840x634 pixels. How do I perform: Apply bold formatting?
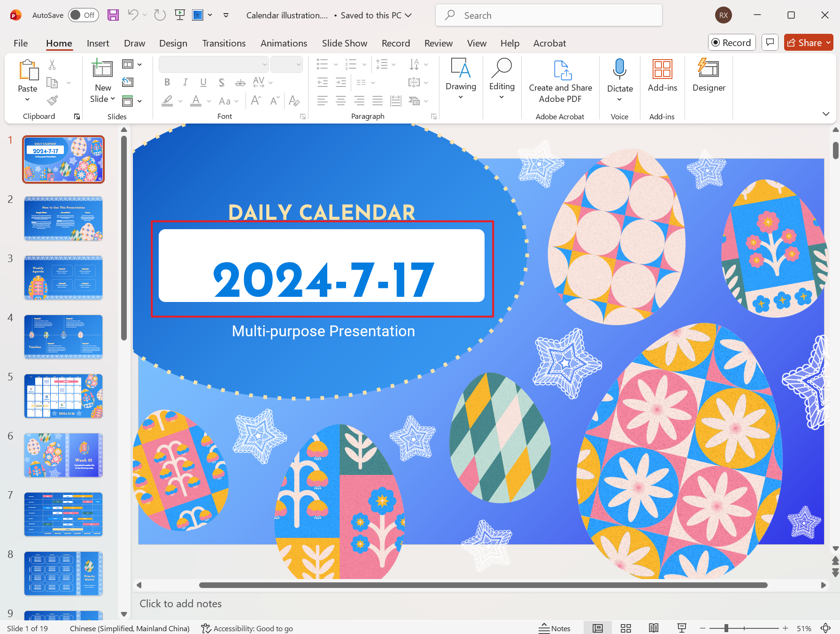pyautogui.click(x=167, y=82)
